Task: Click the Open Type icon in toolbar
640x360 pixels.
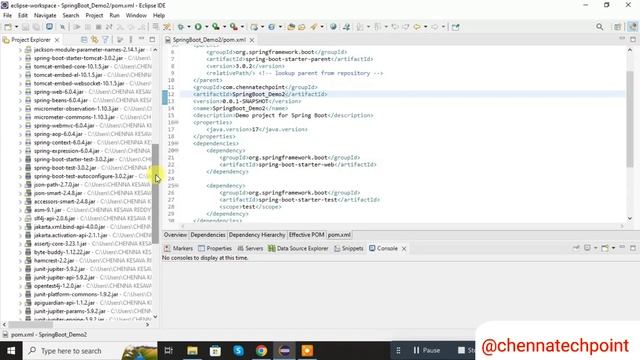Action: point(291,27)
